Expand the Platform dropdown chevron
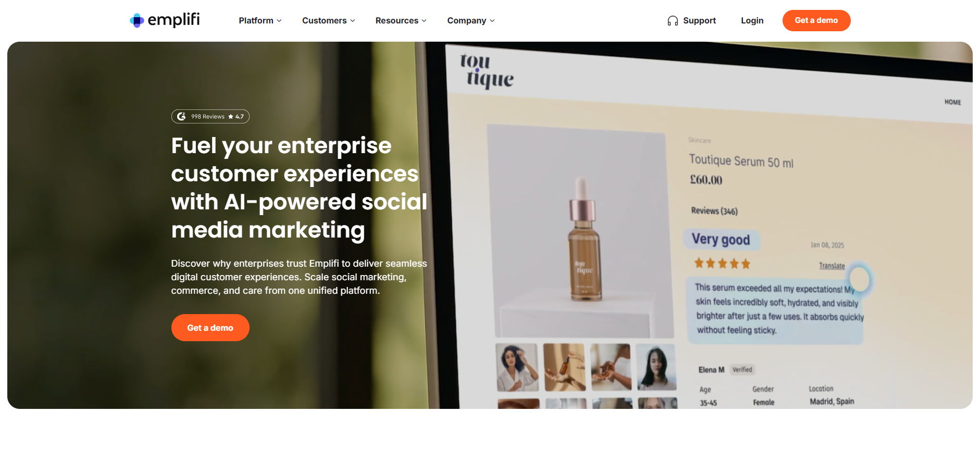This screenshot has height=449, width=980. pos(279,21)
